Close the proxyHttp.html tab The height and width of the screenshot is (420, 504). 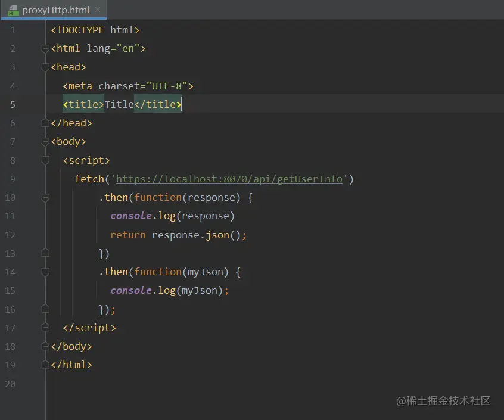[98, 10]
